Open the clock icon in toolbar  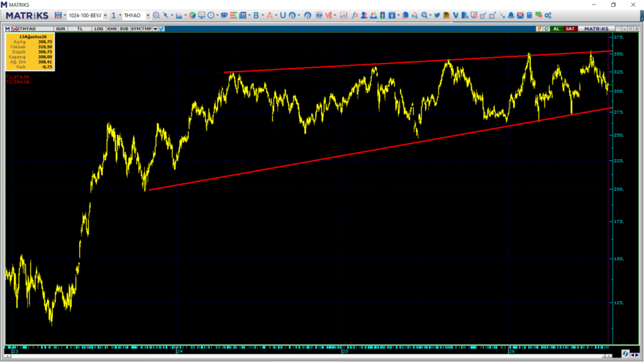click(211, 15)
